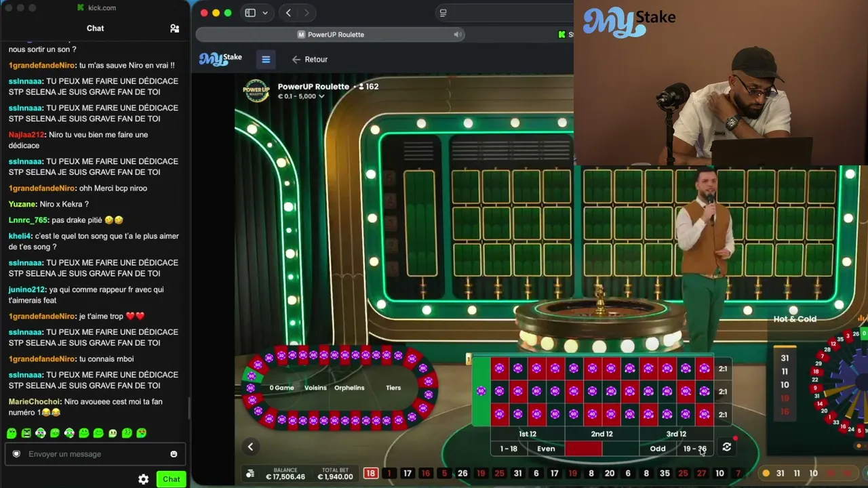
Task: Insert the angry face emote
Action: (26, 433)
